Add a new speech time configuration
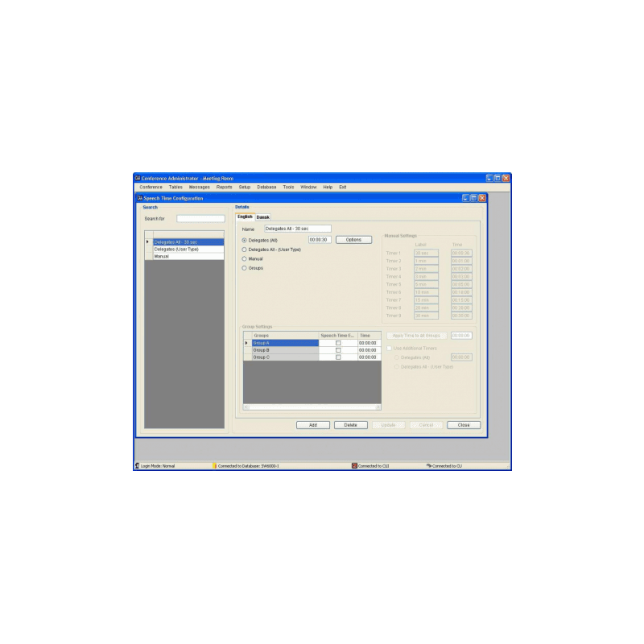The image size is (644, 644). 312,424
